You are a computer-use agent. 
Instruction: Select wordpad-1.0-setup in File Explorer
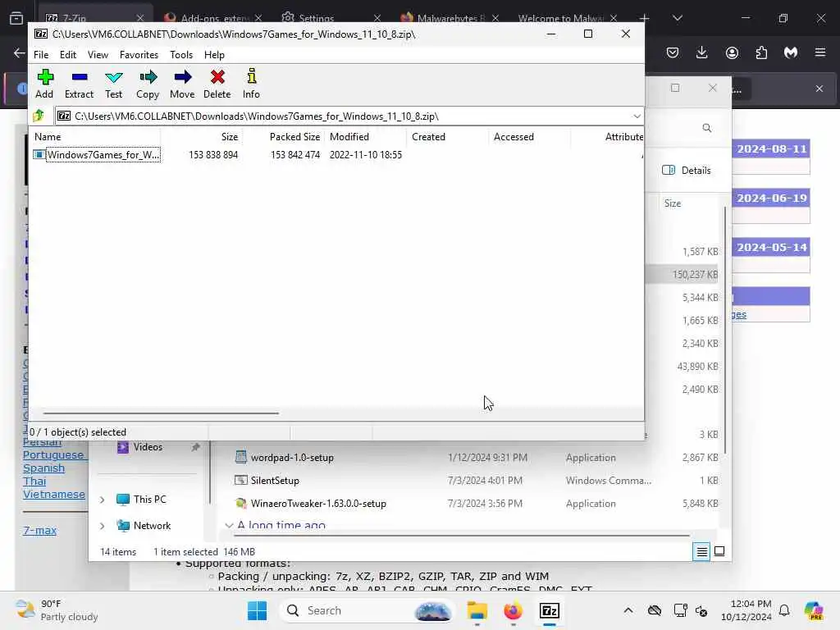(292, 458)
